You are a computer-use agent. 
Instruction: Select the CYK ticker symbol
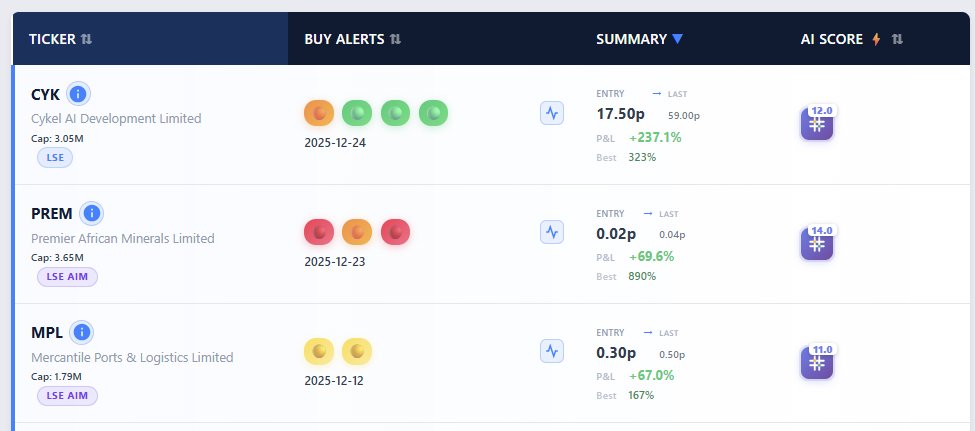coord(45,95)
